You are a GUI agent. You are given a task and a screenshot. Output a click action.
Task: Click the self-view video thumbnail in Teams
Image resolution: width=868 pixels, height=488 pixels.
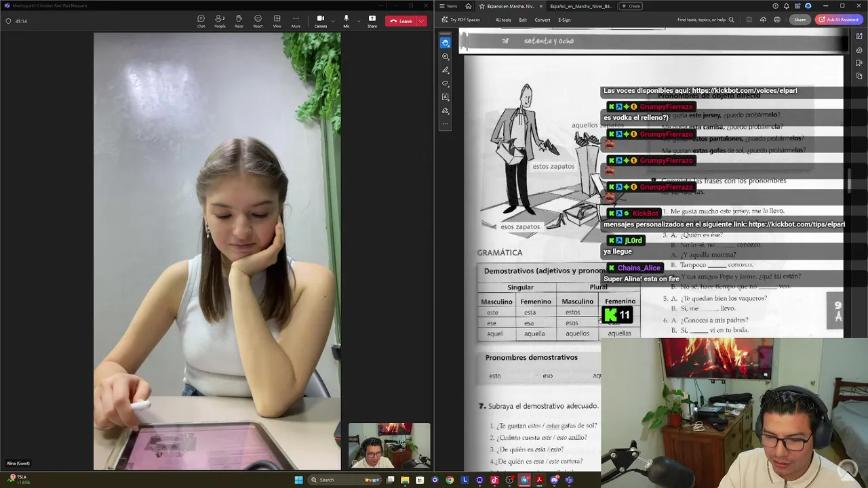coord(389,446)
